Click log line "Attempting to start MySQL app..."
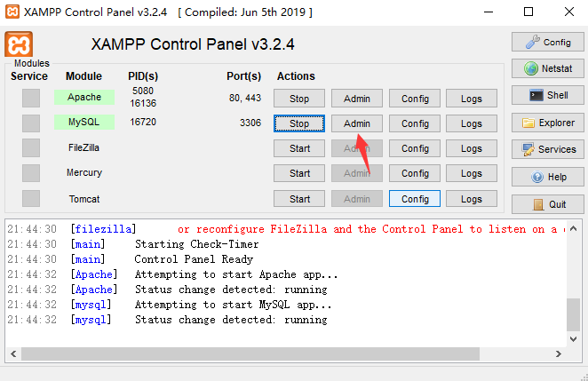The height and width of the screenshot is (381, 588). [234, 305]
